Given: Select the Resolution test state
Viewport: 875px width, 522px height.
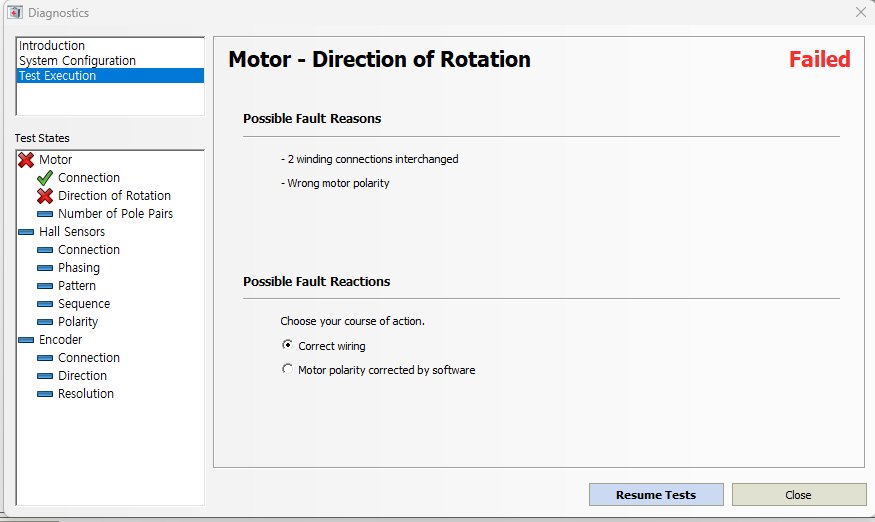Looking at the screenshot, I should point(86,394).
